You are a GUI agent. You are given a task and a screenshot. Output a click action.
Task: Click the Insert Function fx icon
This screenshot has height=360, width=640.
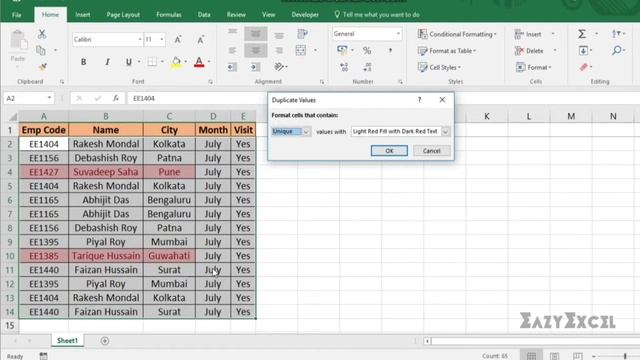pos(116,98)
